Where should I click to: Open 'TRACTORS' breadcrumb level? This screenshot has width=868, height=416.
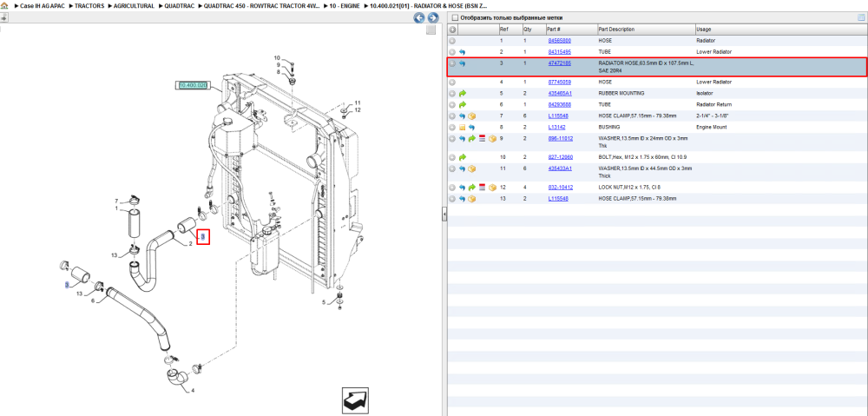[89, 5]
